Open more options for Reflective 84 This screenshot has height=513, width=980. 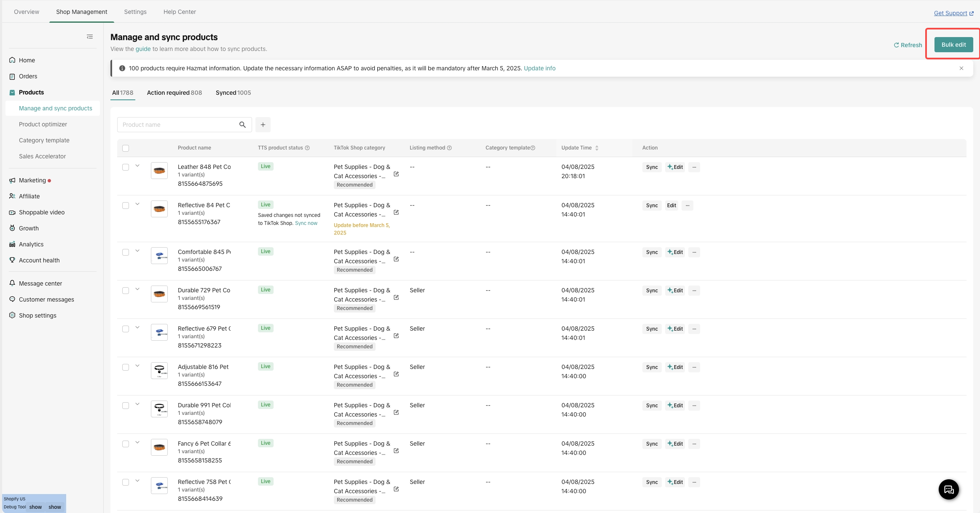click(687, 206)
